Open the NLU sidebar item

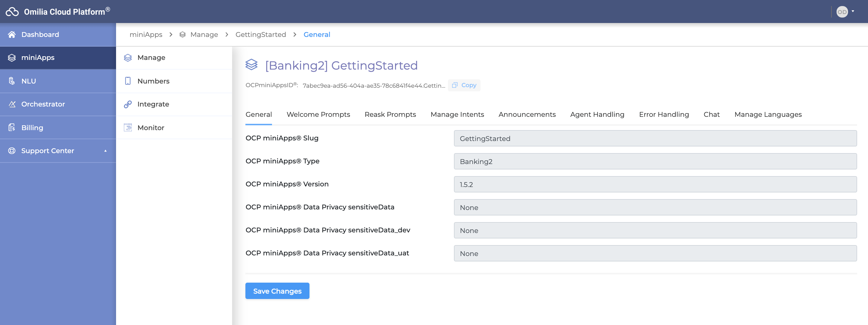tap(58, 81)
